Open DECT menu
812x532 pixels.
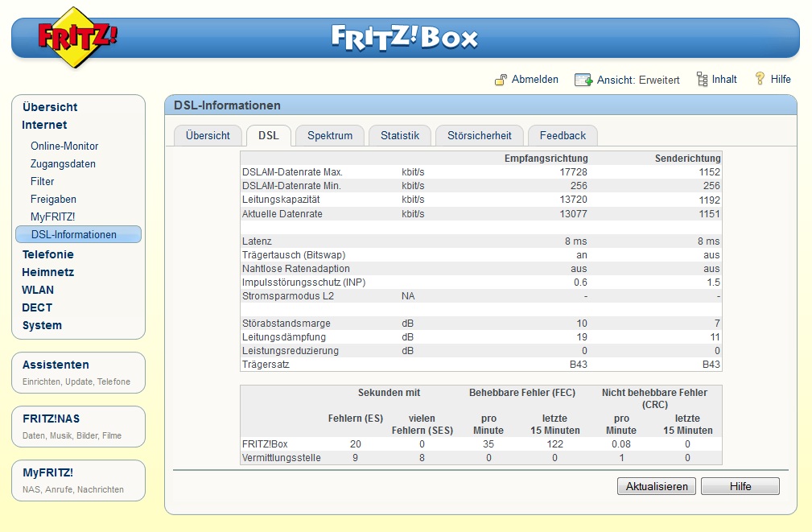point(37,307)
